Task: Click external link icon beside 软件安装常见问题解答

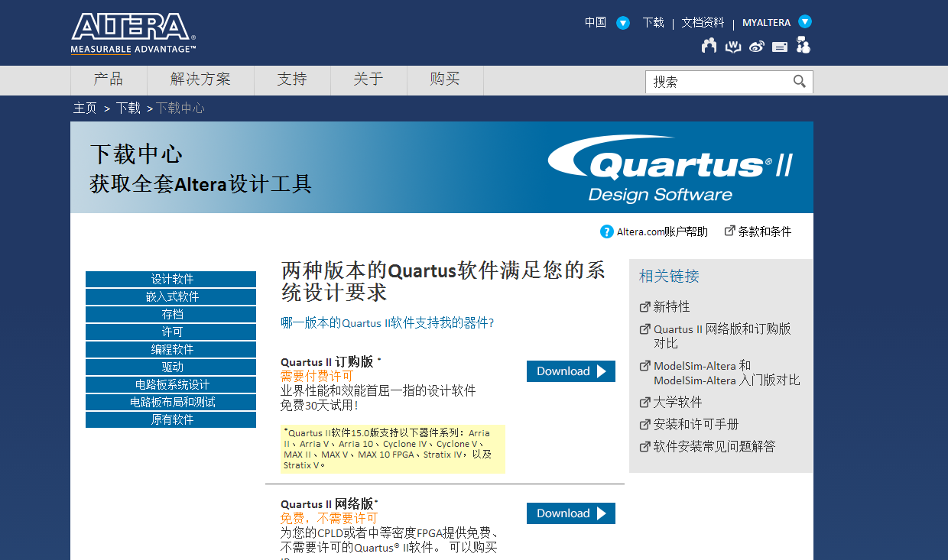Action: (644, 446)
